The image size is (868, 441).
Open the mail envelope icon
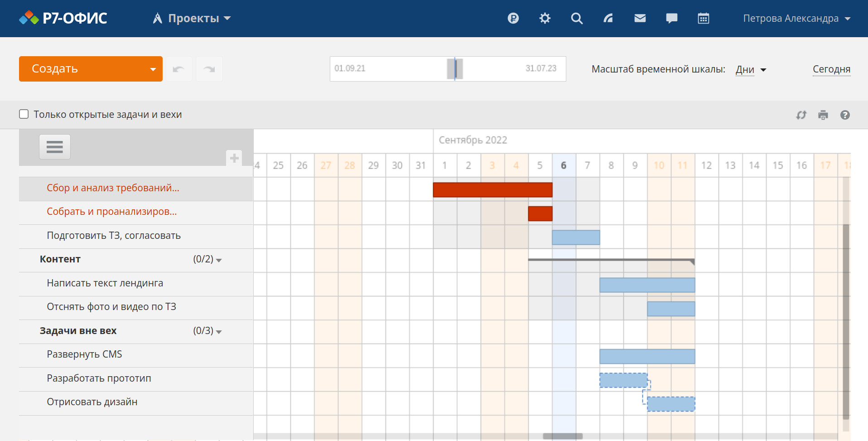(640, 18)
